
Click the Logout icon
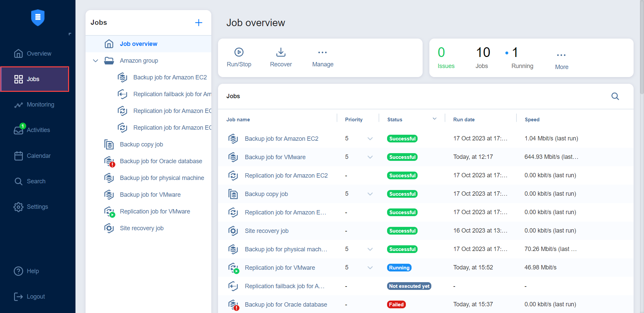(x=18, y=297)
